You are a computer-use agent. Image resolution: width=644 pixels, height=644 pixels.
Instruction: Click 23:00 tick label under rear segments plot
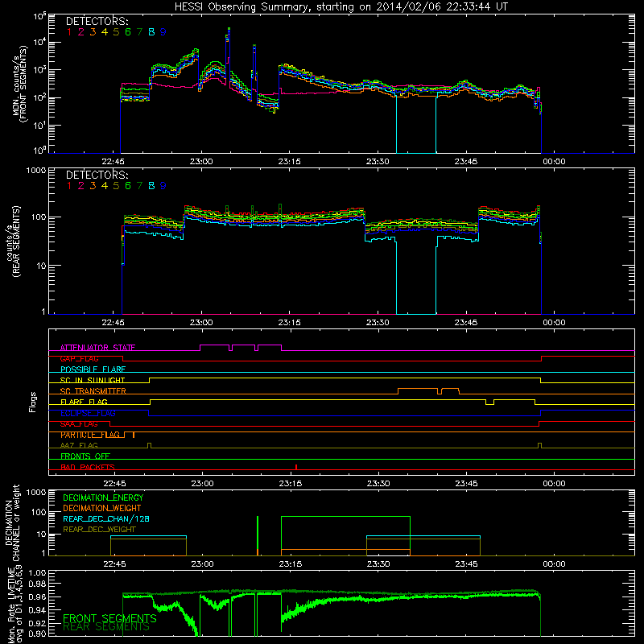click(201, 323)
